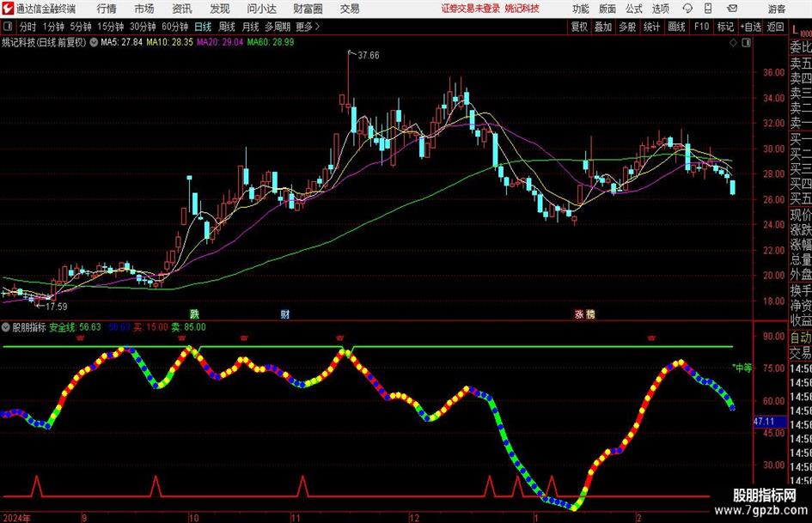Open the 版面 menu
Image resolution: width=812 pixels, height=523 pixels.
pos(607,9)
